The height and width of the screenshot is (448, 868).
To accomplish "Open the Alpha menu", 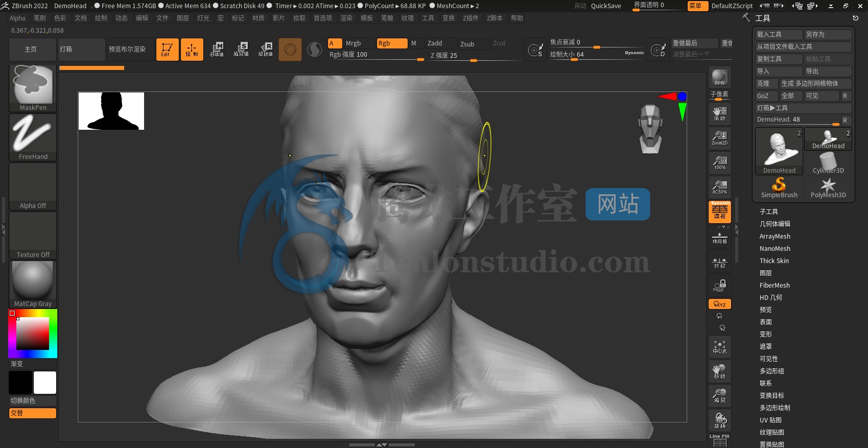I will pyautogui.click(x=17, y=18).
